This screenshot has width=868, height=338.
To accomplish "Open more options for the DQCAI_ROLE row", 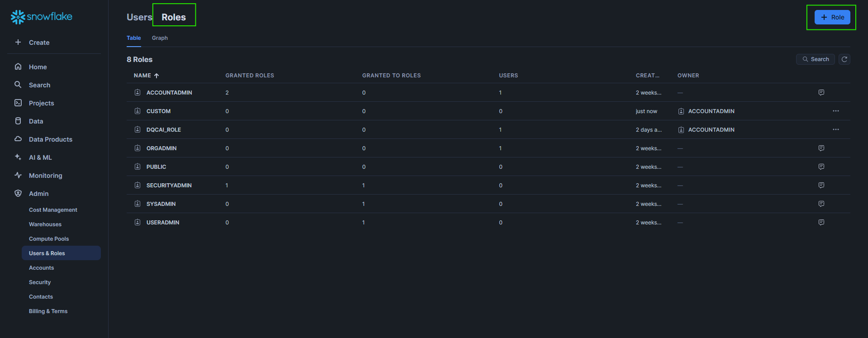I will point(835,130).
